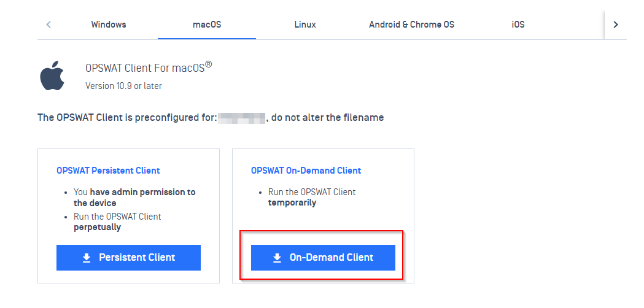The image size is (644, 308).
Task: Open the Linux tab
Action: 305,25
